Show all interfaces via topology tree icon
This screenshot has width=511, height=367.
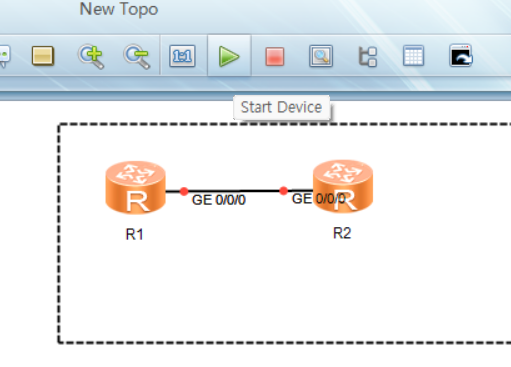tap(368, 56)
